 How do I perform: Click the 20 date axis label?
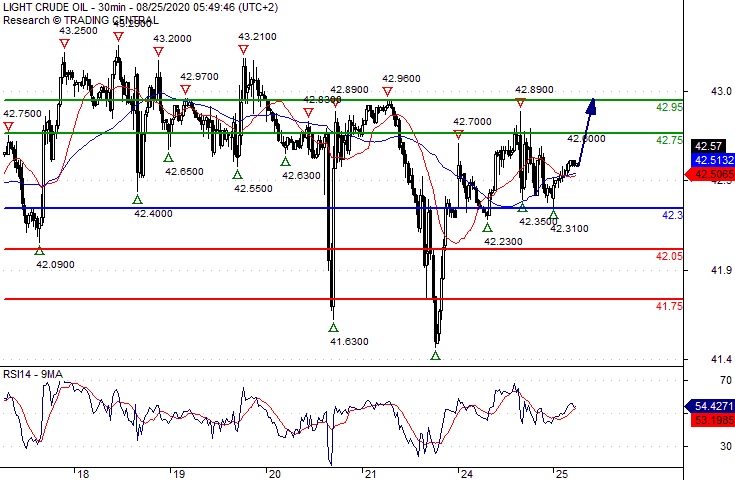[275, 474]
